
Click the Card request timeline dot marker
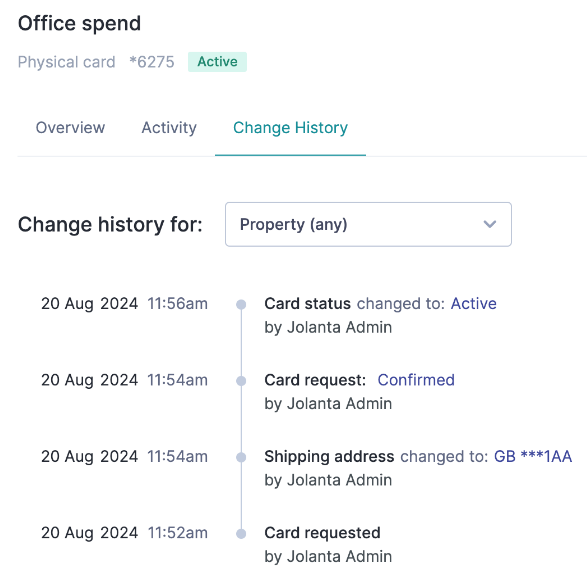click(241, 381)
